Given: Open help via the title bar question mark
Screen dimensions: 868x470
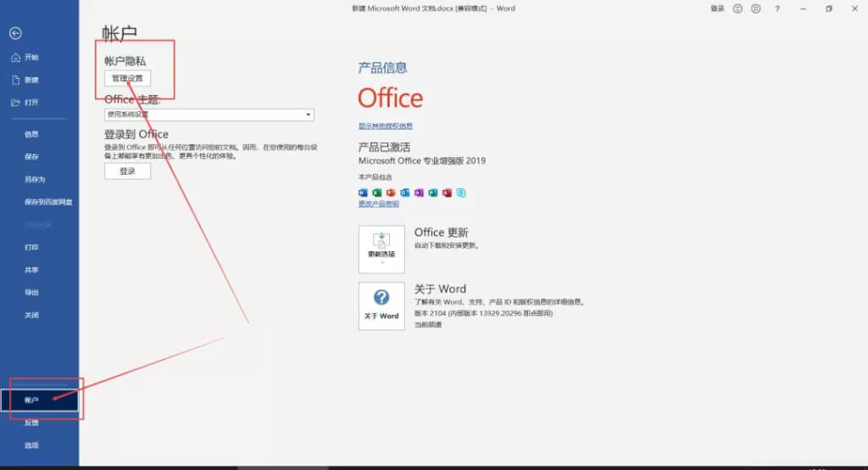Looking at the screenshot, I should coord(777,8).
